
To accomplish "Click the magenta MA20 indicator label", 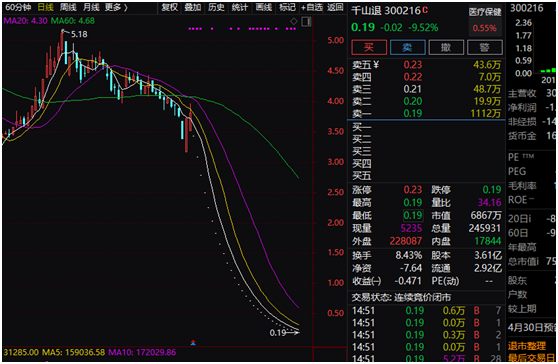I will pyautogui.click(x=25, y=21).
